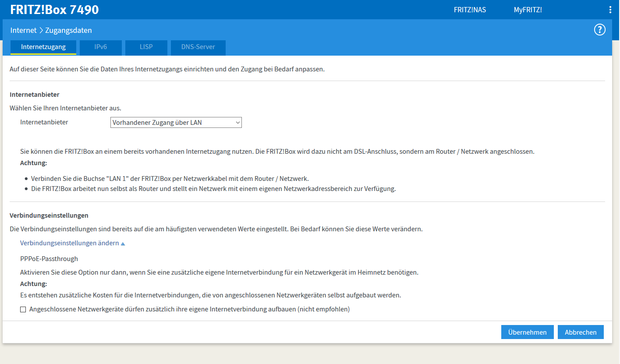Go to Internet breadcrumb
620x364 pixels.
coord(24,30)
